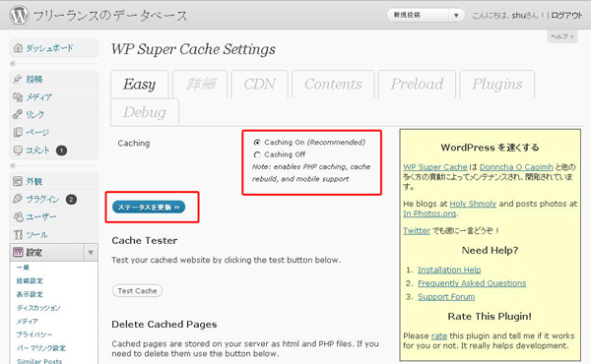Click the rate link
591x364 pixels.
[439, 335]
